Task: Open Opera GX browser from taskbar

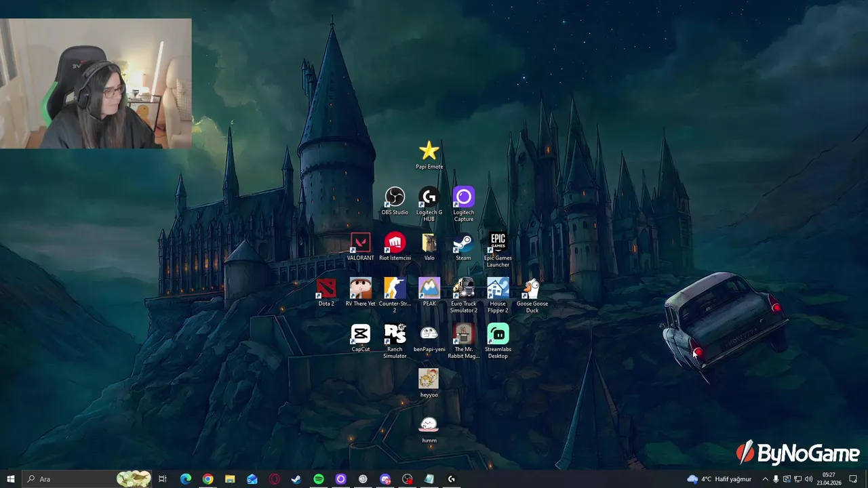Action: [275, 479]
